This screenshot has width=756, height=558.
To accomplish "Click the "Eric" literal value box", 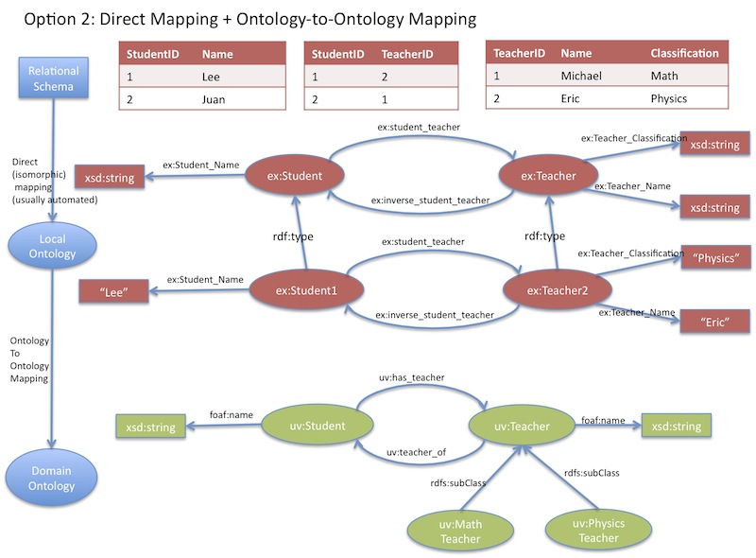I will (714, 322).
